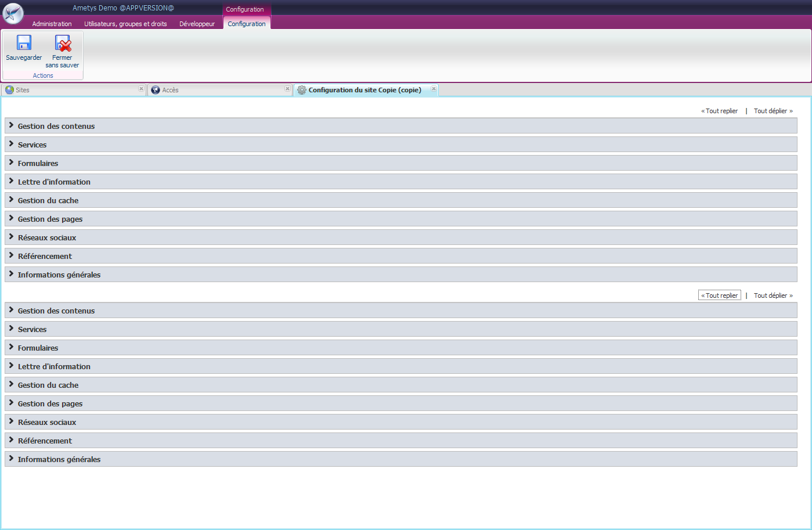This screenshot has width=812, height=530.
Task: Close the Sites tab
Action: (141, 89)
